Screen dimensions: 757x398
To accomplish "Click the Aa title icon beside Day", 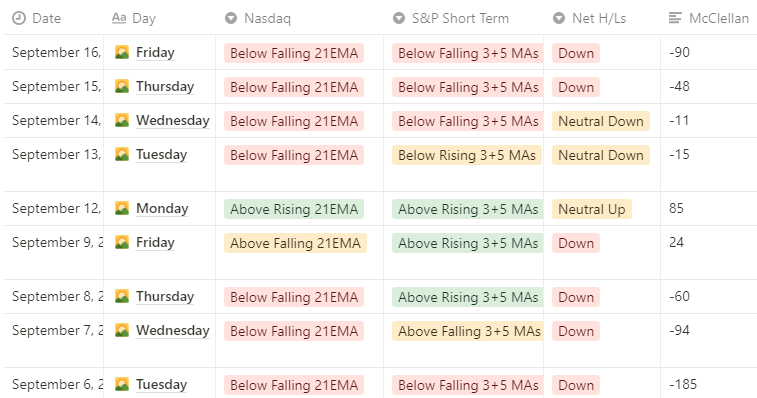I will click(119, 18).
